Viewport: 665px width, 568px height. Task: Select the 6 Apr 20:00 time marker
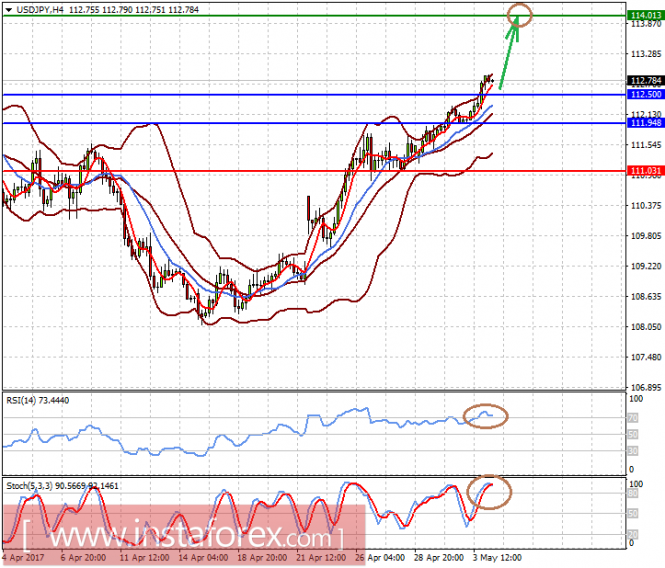click(x=83, y=557)
